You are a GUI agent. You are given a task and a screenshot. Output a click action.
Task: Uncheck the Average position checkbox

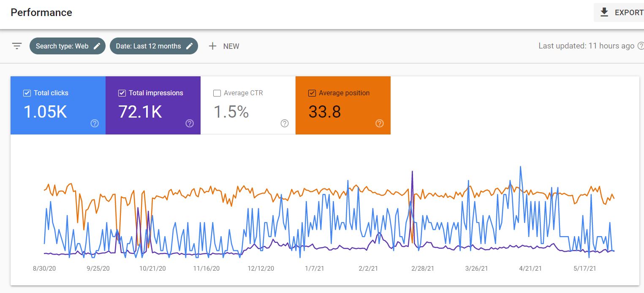point(312,93)
